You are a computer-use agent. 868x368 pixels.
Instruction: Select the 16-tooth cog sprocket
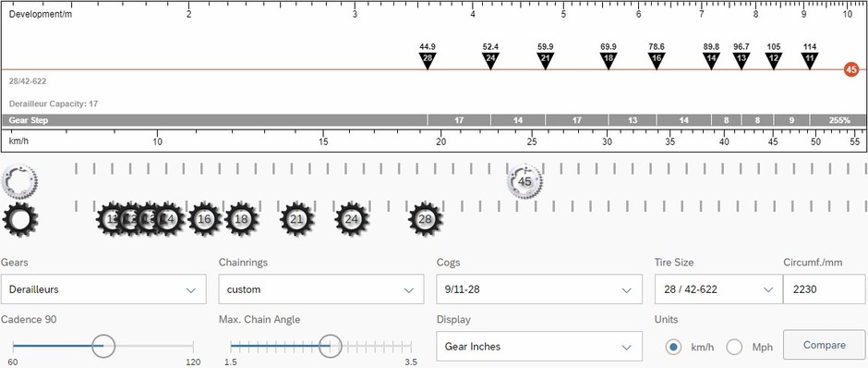[x=205, y=219]
